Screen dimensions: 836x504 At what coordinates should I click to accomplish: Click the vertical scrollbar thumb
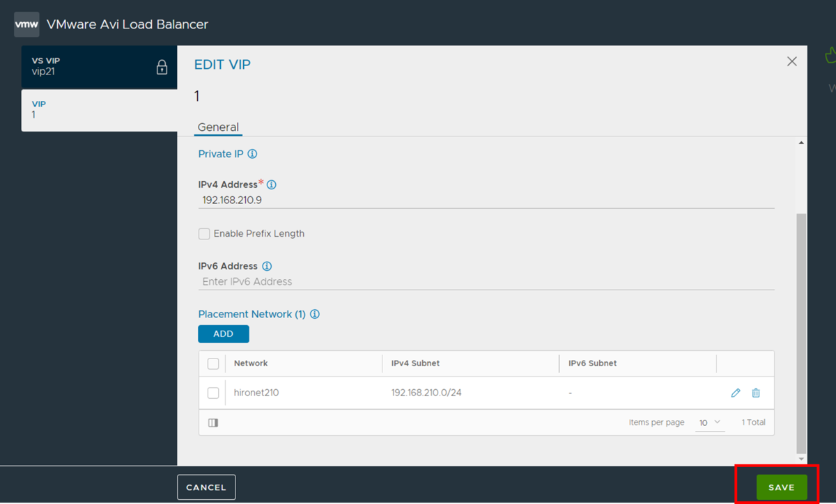801,333
